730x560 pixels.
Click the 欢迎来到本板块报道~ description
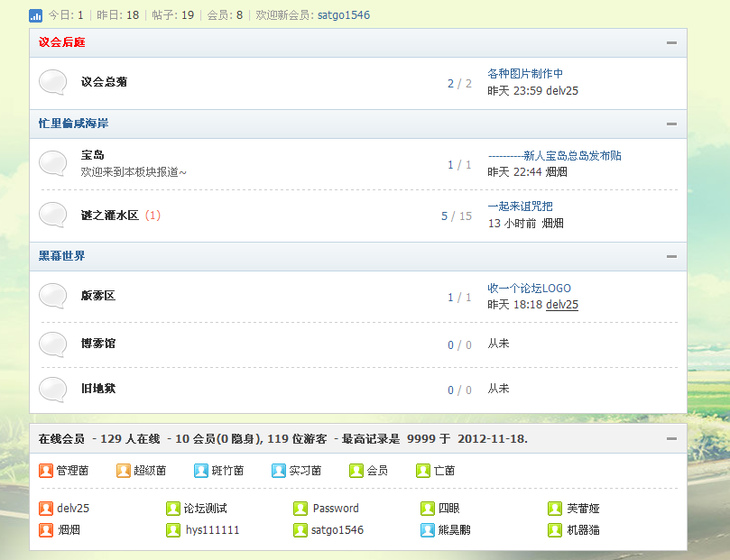click(x=134, y=172)
